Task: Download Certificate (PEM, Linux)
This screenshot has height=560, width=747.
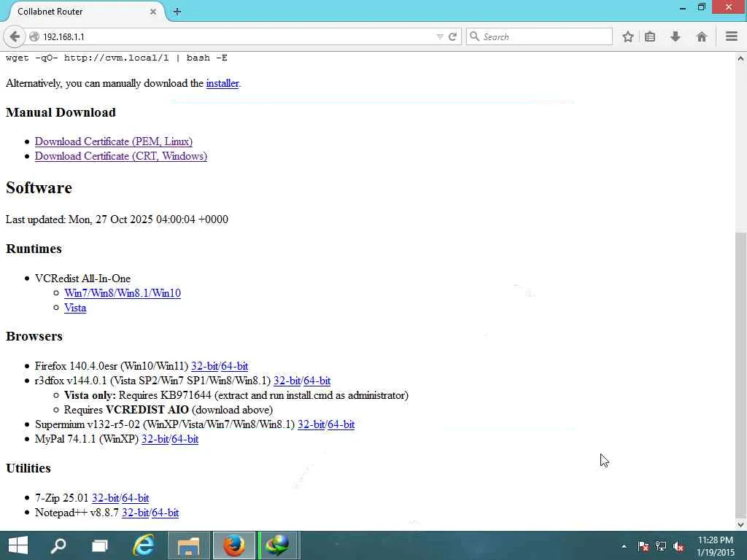Action: (113, 141)
